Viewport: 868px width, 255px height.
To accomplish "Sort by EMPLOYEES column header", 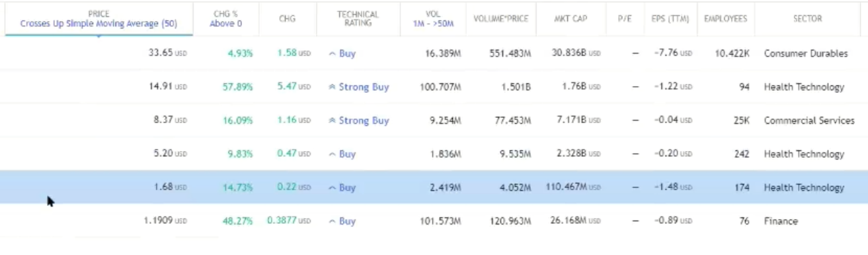I will click(725, 19).
